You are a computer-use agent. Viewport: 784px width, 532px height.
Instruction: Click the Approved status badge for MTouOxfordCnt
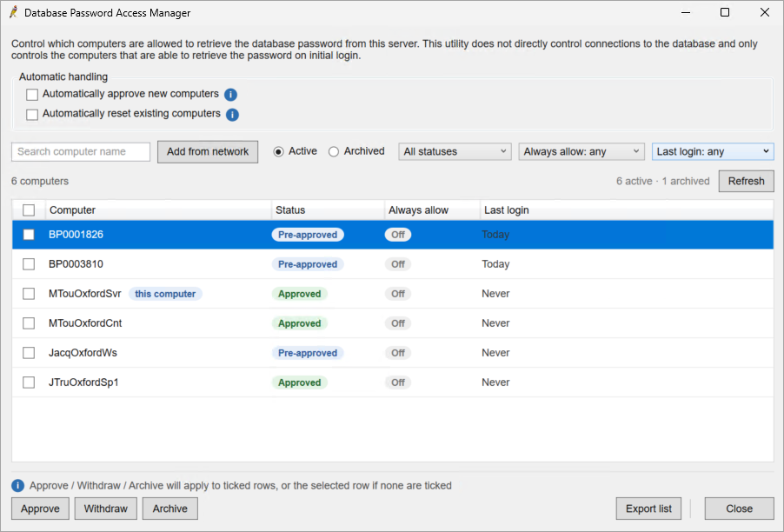(300, 323)
